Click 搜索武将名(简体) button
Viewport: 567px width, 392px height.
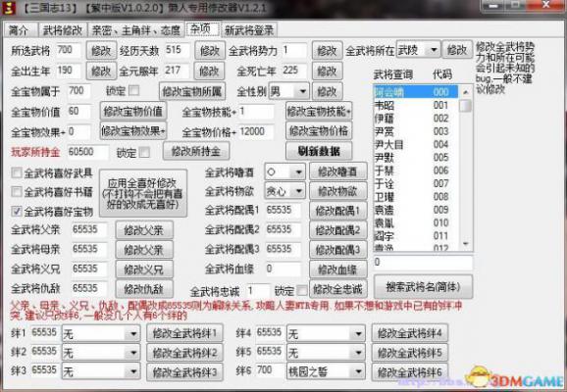[x=423, y=287]
